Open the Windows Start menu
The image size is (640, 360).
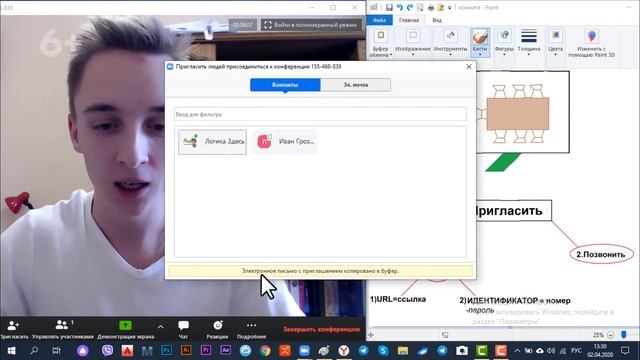click(x=11, y=351)
